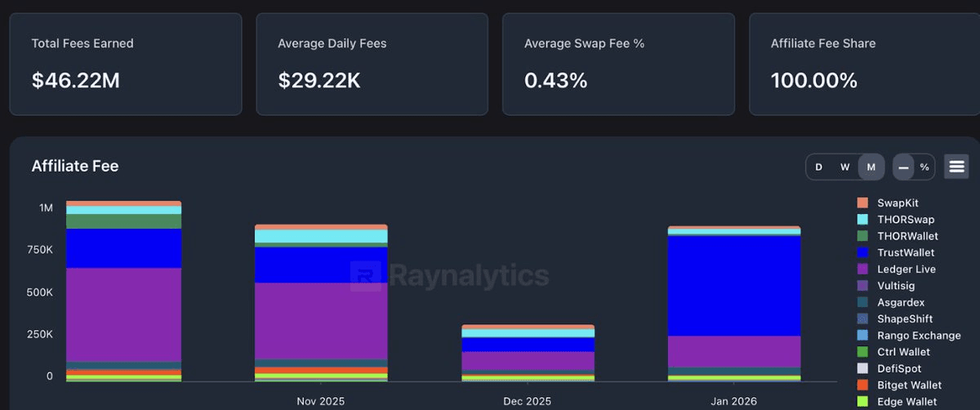
Task: Click the Jan 2026 TrustWallet blue bar segment
Action: pyautogui.click(x=734, y=285)
